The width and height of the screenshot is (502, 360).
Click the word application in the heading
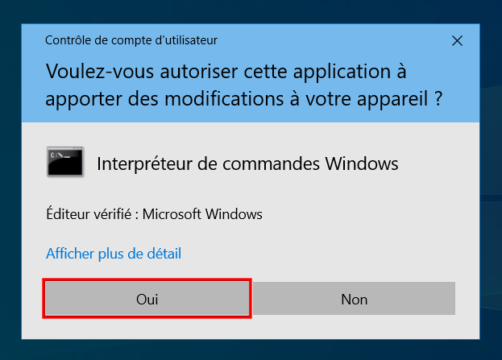click(x=342, y=73)
